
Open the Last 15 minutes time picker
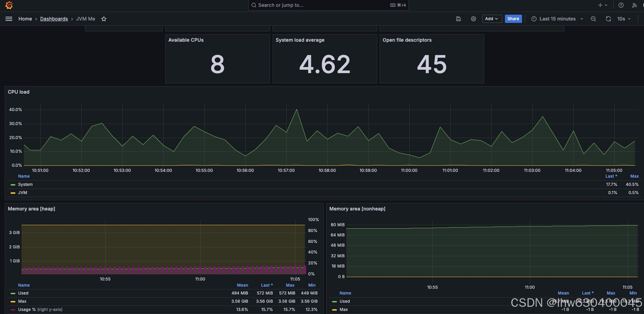(557, 19)
